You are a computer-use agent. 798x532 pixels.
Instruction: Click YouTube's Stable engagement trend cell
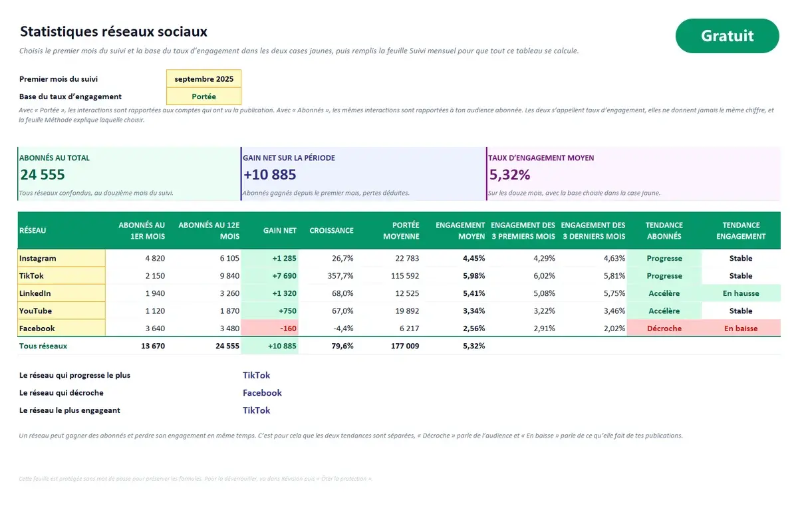741,311
